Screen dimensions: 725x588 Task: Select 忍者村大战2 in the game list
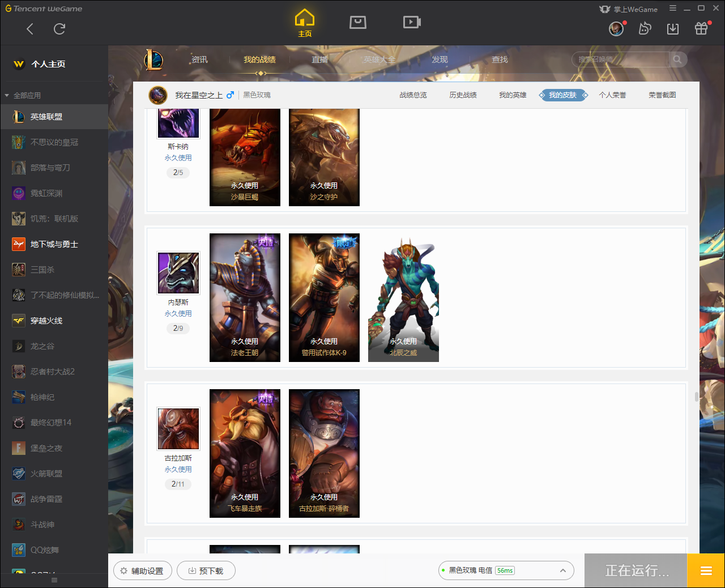(x=54, y=372)
